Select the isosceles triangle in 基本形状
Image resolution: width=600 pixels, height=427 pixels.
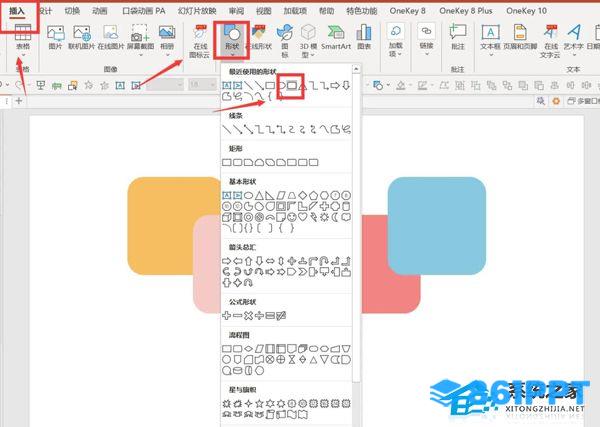tap(259, 196)
